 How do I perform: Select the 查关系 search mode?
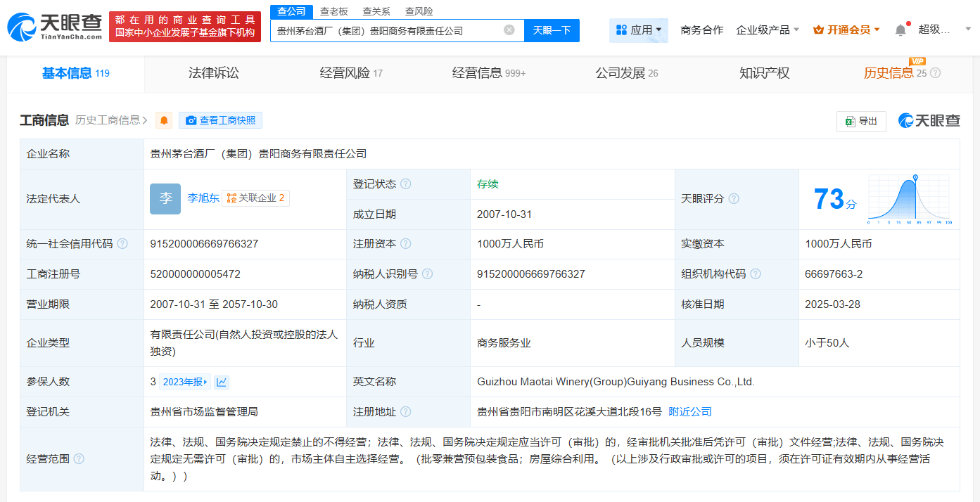(x=376, y=11)
